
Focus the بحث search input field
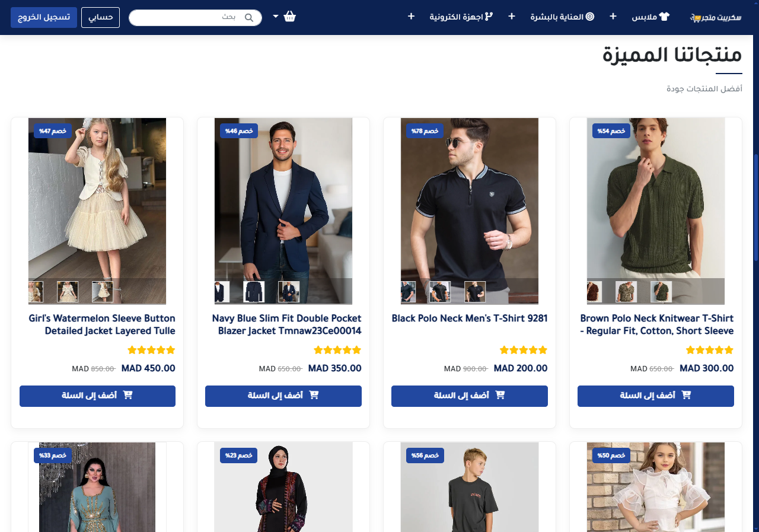point(190,18)
